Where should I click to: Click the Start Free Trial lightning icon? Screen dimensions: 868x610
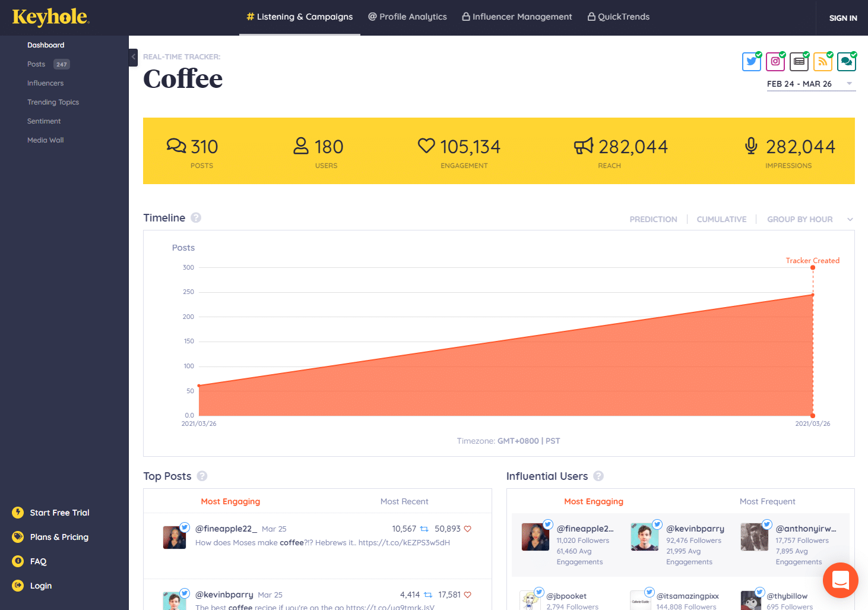(18, 513)
